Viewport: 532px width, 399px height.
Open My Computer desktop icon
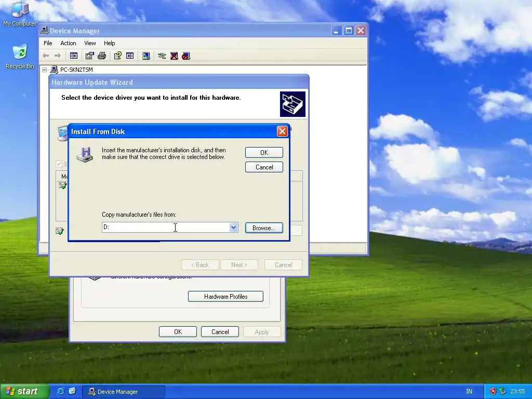[20, 10]
